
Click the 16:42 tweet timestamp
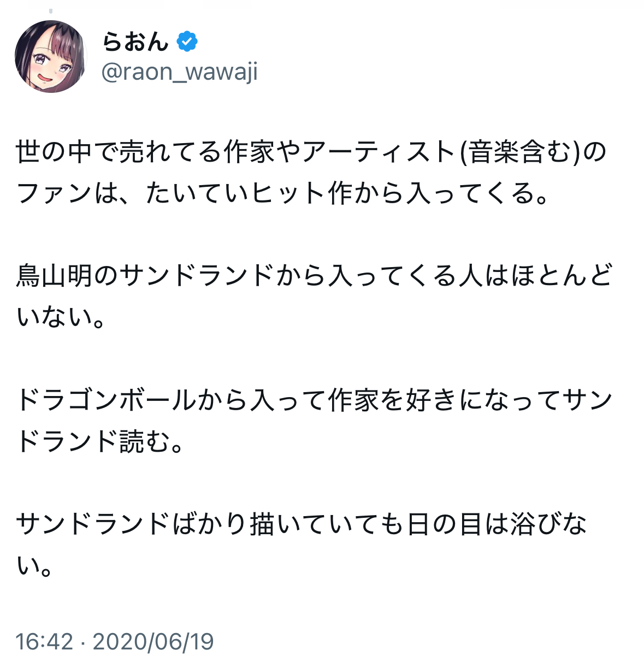(44, 641)
